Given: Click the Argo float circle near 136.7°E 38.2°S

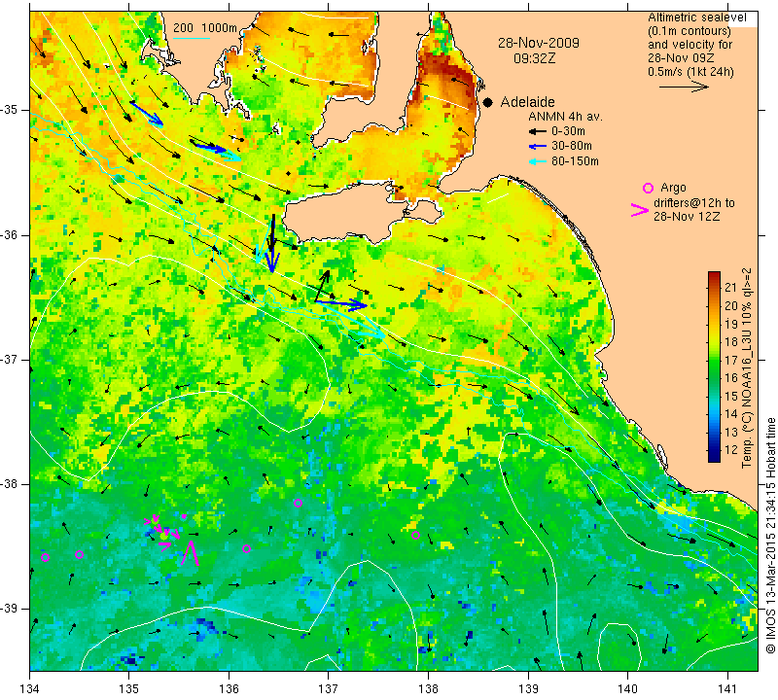Looking at the screenshot, I should click(298, 503).
